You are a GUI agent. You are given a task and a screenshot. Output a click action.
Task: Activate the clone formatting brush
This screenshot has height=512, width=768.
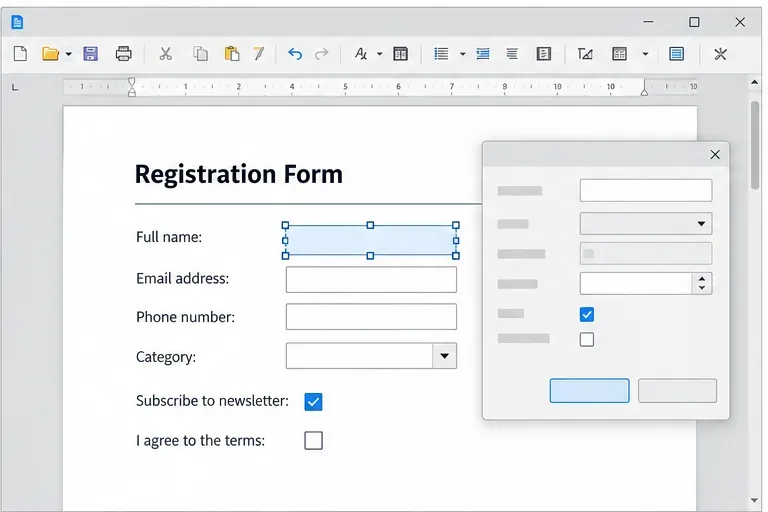pyautogui.click(x=259, y=53)
